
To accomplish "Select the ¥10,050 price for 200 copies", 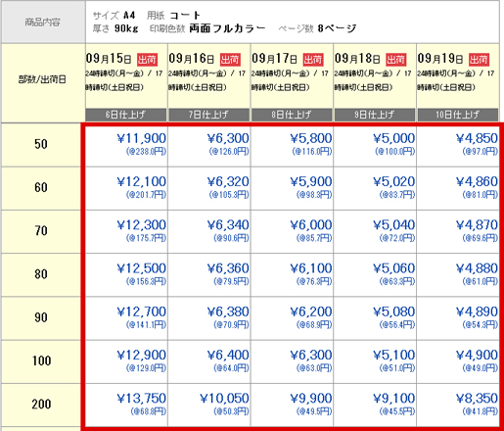I will pos(224,399).
